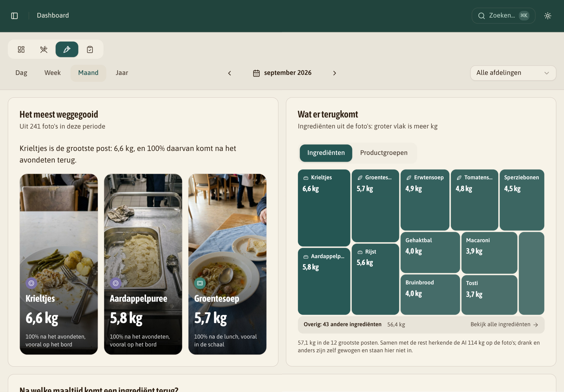Open the overview grid icon tab
The image size is (564, 392).
coord(21,49)
